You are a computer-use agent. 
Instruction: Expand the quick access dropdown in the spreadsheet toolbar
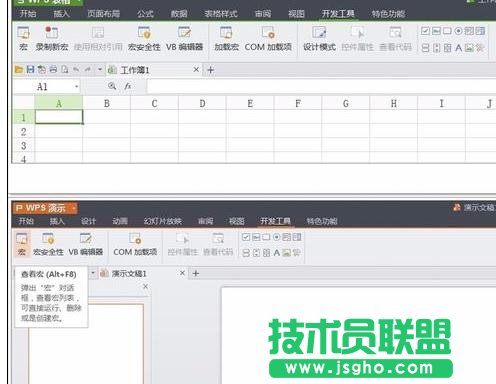pyautogui.click(x=100, y=70)
